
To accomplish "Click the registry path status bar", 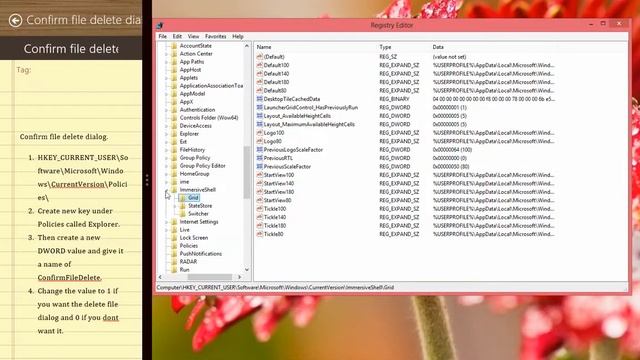I will (x=391, y=287).
